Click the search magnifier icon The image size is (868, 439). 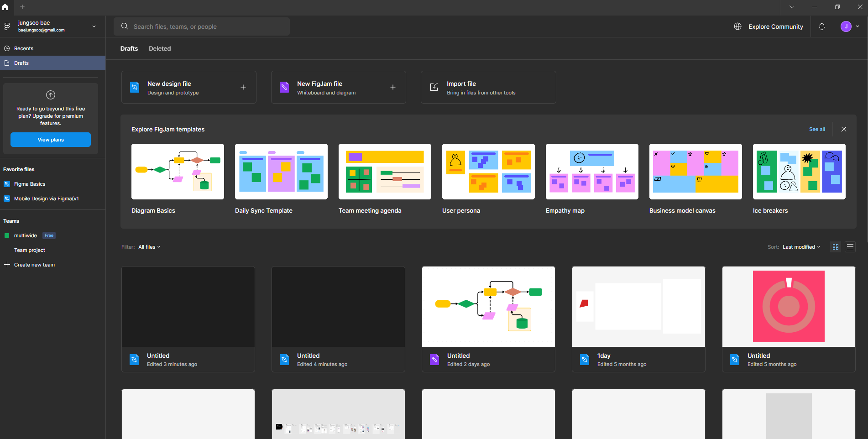(125, 26)
